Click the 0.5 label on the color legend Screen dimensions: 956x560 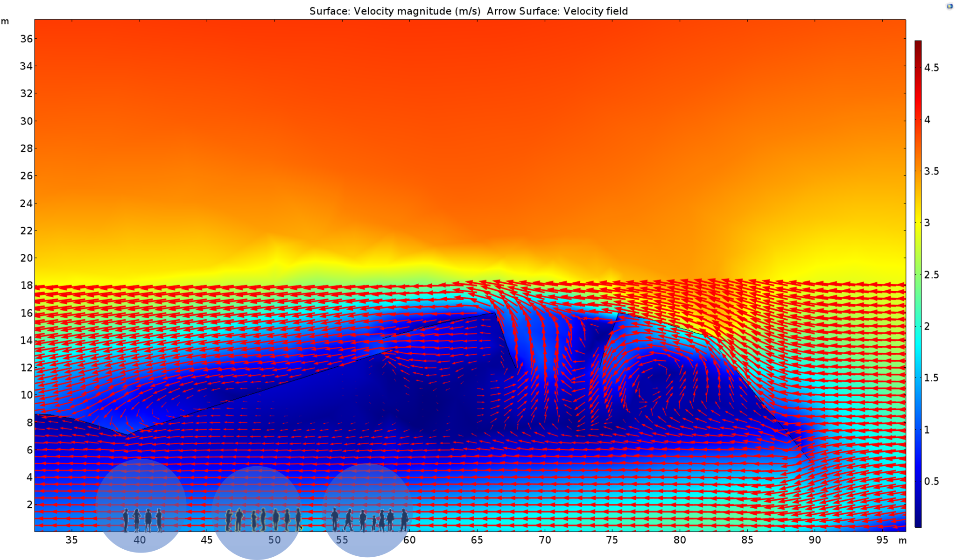(x=931, y=482)
